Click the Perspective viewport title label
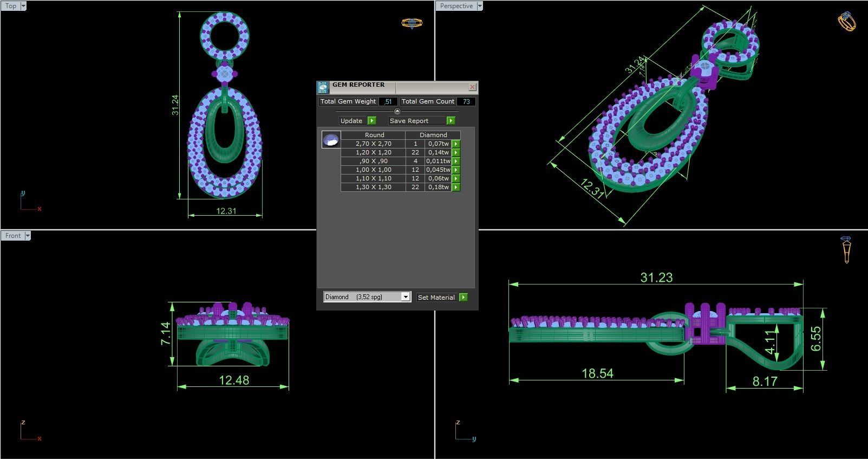 pyautogui.click(x=456, y=6)
